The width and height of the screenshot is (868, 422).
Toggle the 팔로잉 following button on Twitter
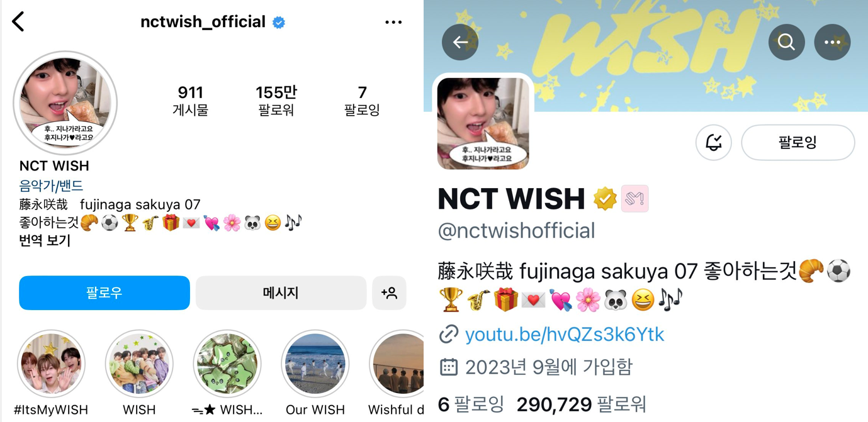pyautogui.click(x=798, y=143)
